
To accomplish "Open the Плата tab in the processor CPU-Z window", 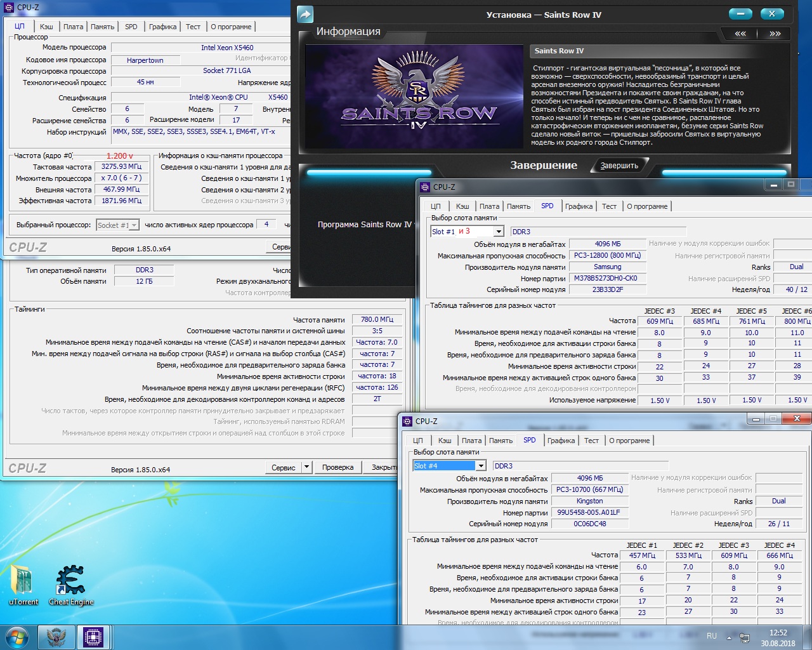I will pos(74,27).
